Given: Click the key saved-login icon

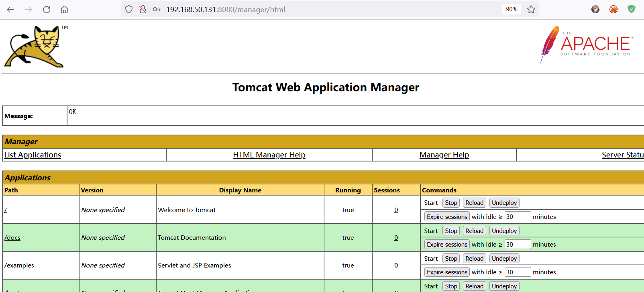Looking at the screenshot, I should pyautogui.click(x=157, y=9).
